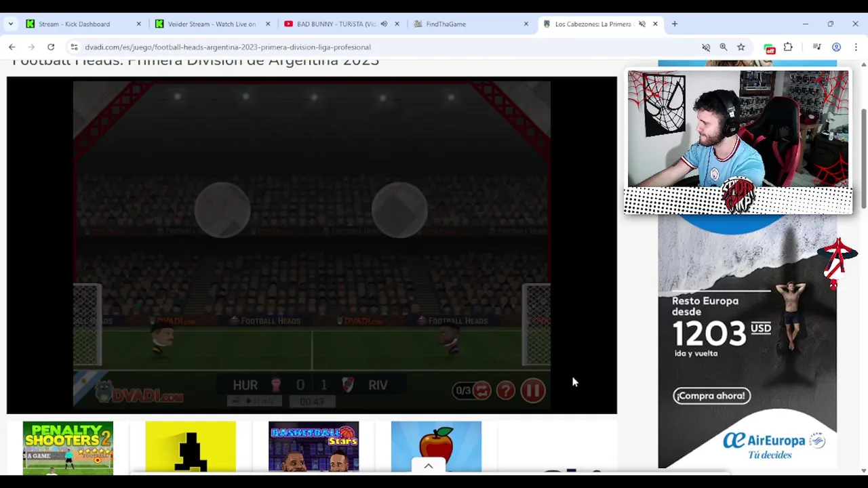Mute the BAD BUNNY tab audio icon
Viewport: 868px width, 488px height.
[384, 24]
